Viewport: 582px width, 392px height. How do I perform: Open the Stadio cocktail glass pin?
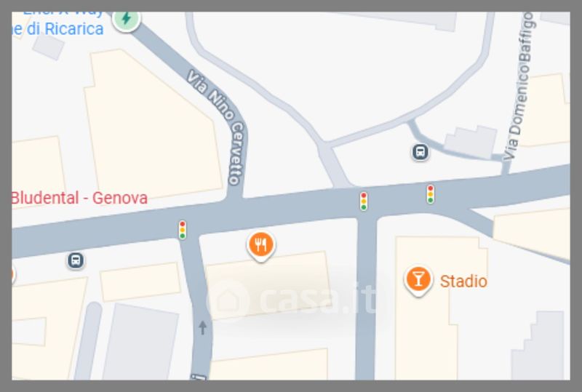tap(418, 281)
